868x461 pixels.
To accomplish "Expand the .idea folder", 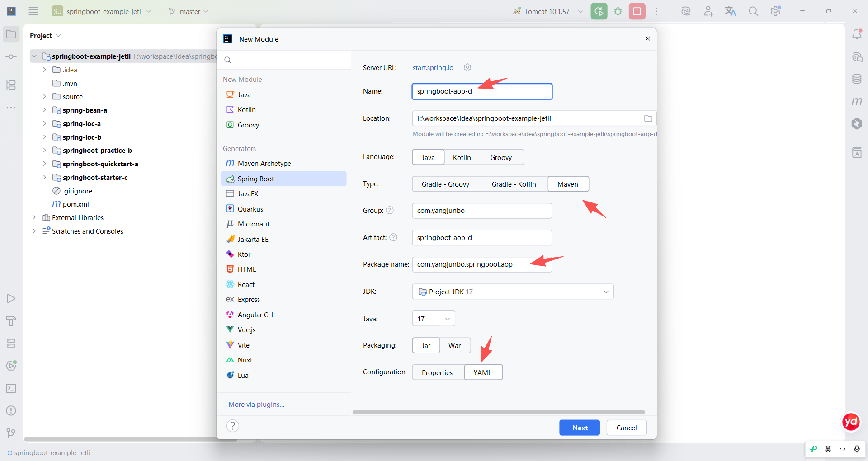I will tap(44, 70).
